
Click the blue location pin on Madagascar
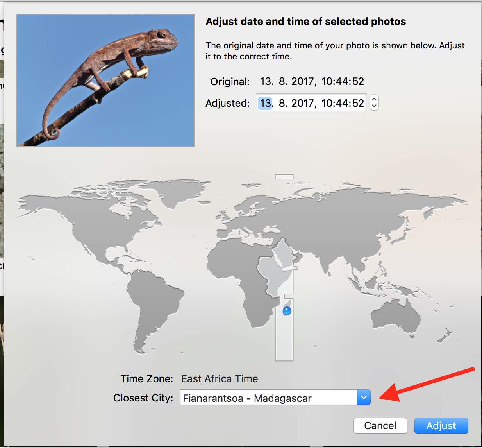pyautogui.click(x=286, y=311)
